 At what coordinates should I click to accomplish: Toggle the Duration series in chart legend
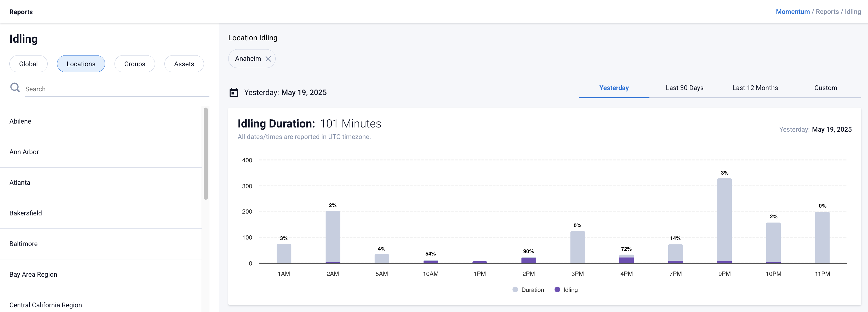click(x=528, y=289)
